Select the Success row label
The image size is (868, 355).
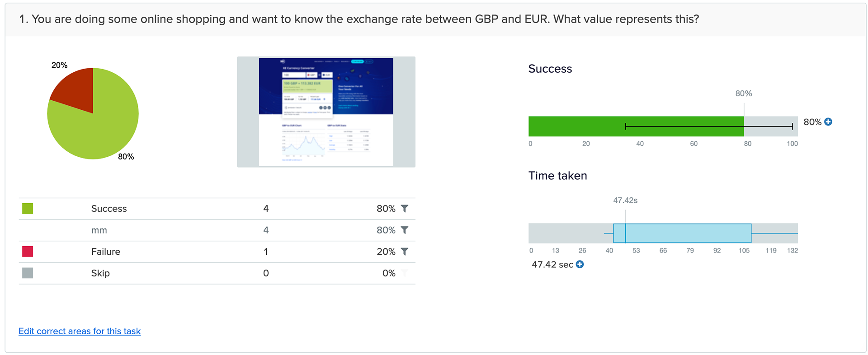click(x=109, y=209)
